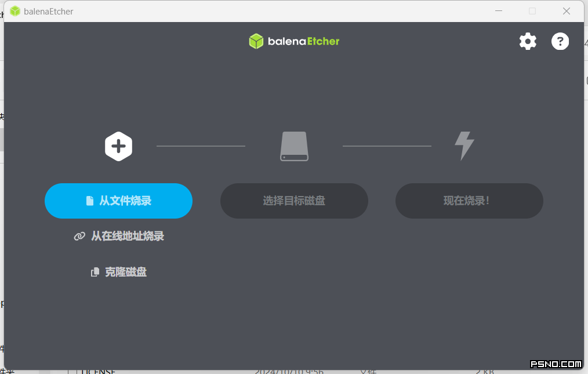This screenshot has height=374, width=588.
Task: Close the balenaEtcher window
Action: [x=566, y=11]
